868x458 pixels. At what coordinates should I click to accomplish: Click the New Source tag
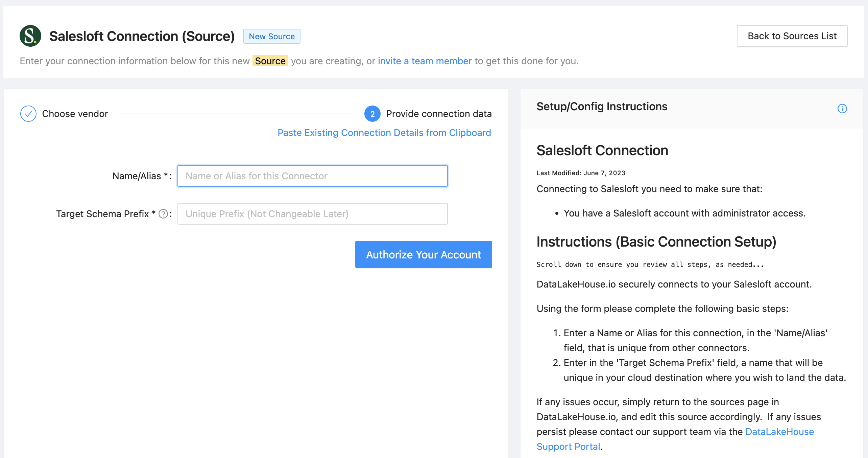(272, 36)
